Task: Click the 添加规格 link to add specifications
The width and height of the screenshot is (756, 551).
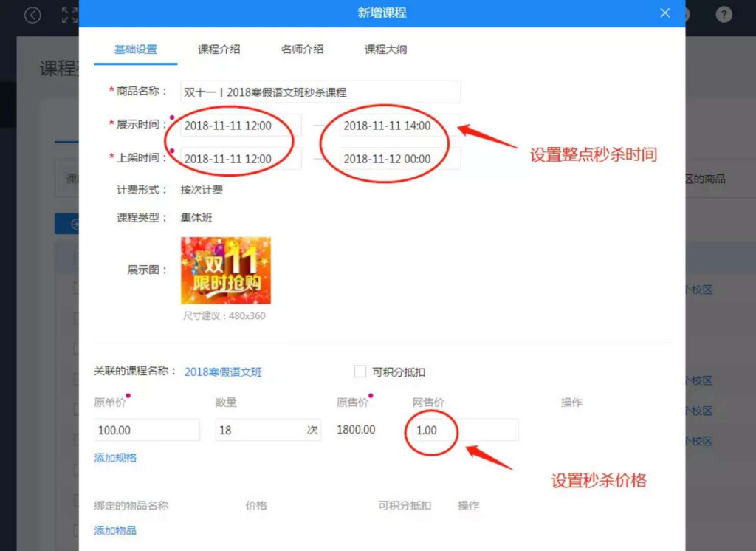Action: click(x=114, y=458)
